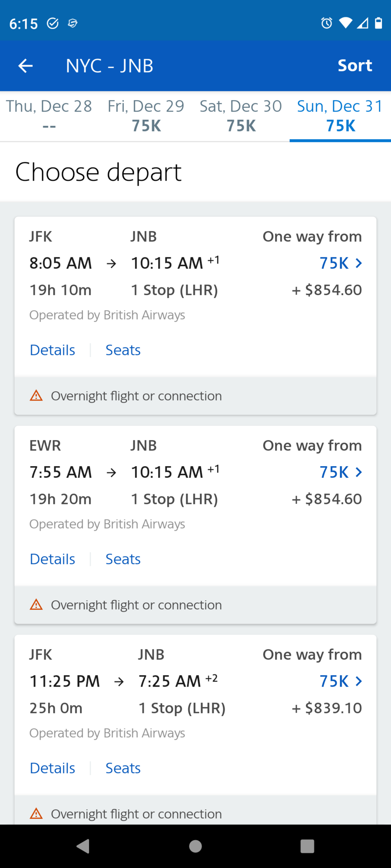Tap the Android back navigation button

83,846
